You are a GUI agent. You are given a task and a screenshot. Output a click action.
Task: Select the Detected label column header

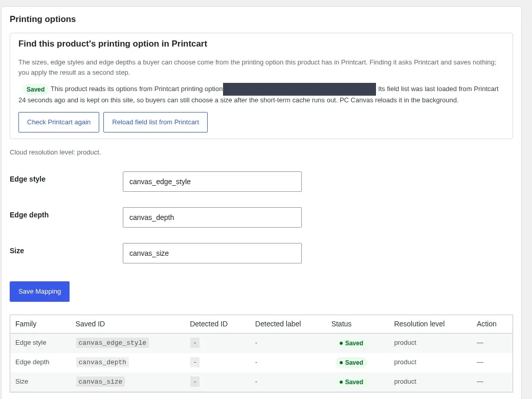278,324
